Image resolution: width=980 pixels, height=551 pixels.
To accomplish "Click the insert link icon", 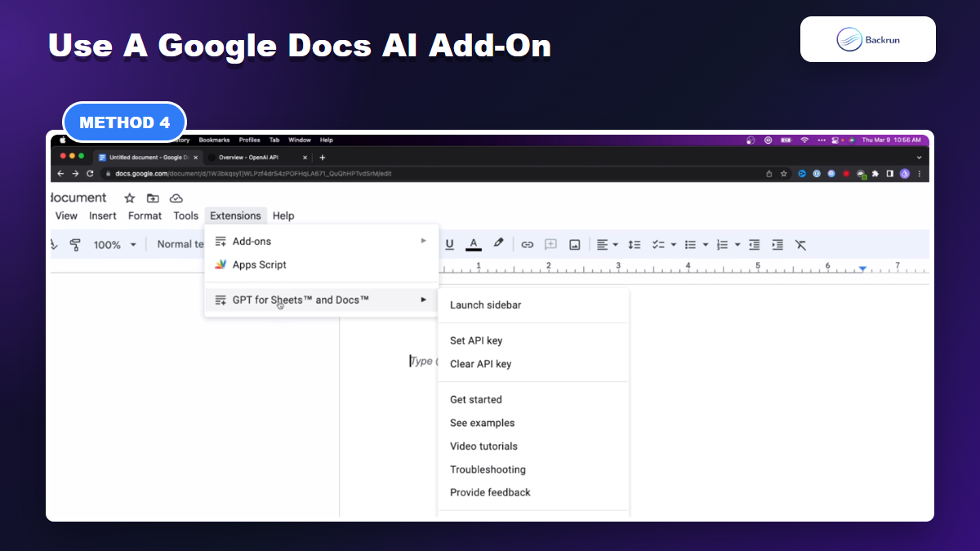I will (x=528, y=244).
